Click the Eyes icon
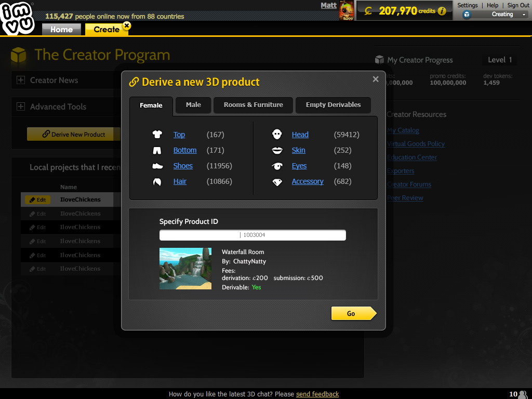Screen dimensions: 532x399 pyautogui.click(x=277, y=166)
